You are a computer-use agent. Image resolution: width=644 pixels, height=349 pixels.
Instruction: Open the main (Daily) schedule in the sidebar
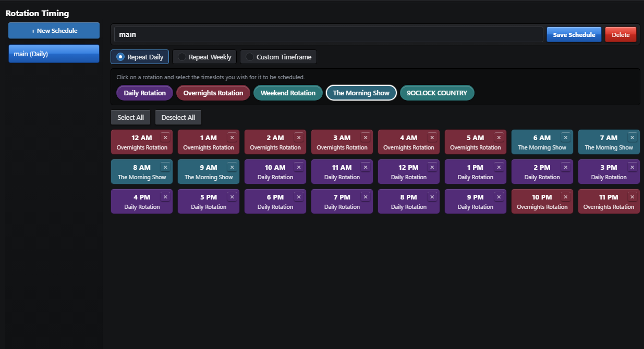(54, 54)
